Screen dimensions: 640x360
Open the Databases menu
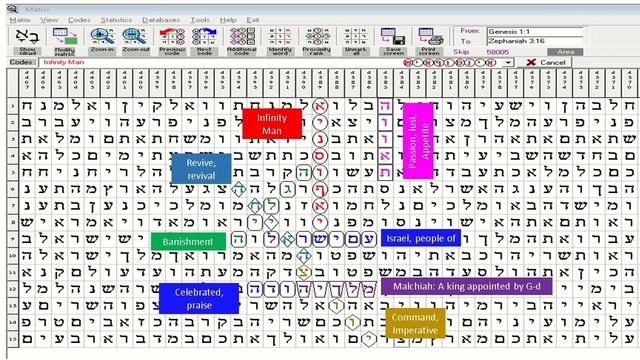click(x=161, y=20)
